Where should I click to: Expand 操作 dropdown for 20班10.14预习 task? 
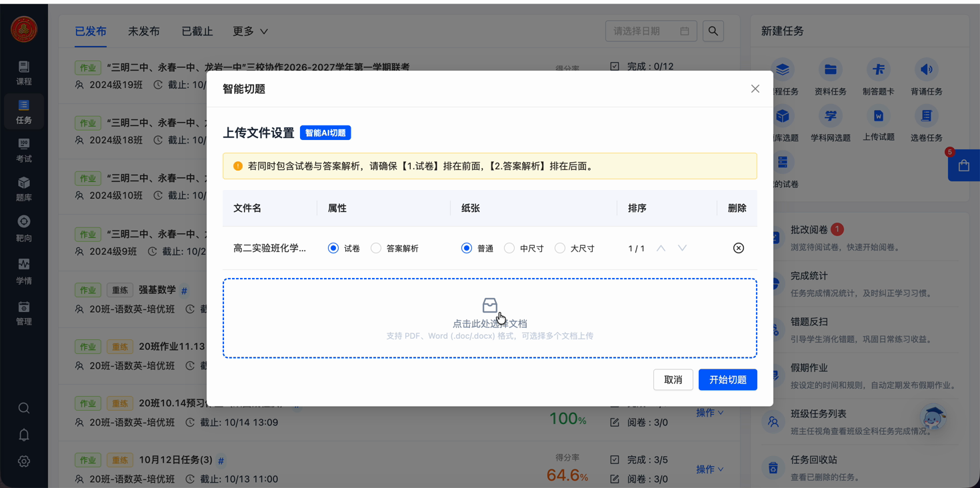710,413
